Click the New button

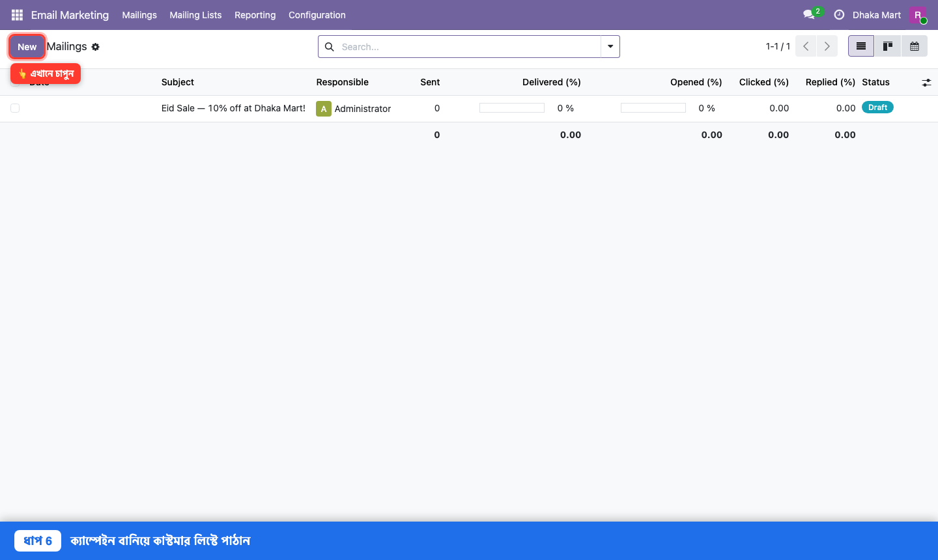coord(27,47)
